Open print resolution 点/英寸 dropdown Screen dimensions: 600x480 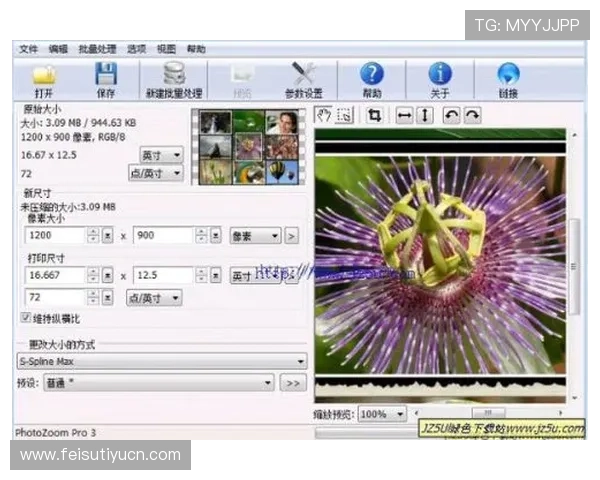pos(154,298)
